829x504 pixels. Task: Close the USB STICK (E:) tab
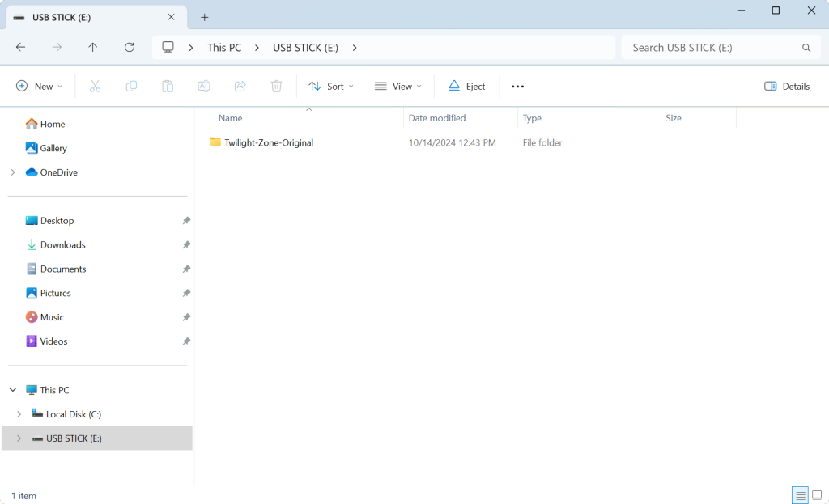click(x=172, y=17)
